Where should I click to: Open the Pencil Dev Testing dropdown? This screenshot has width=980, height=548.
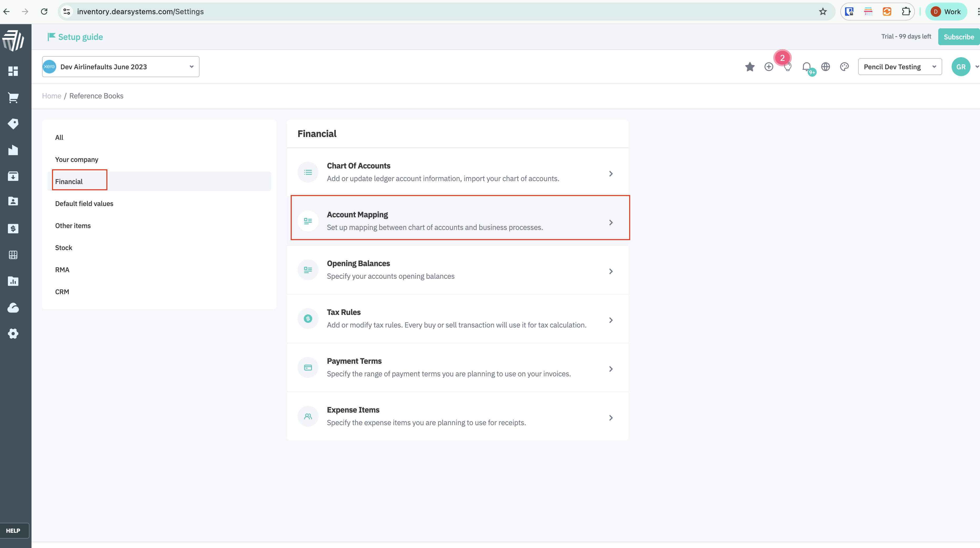[x=900, y=67]
